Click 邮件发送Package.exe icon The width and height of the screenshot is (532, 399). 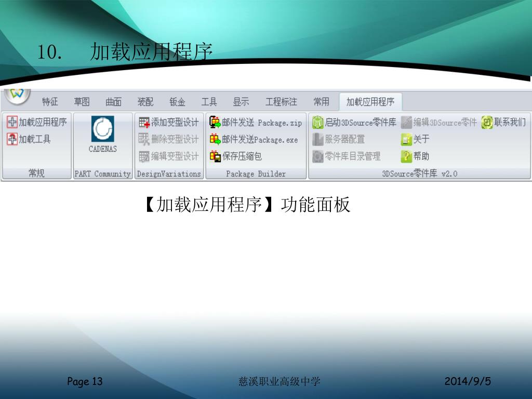pos(215,139)
